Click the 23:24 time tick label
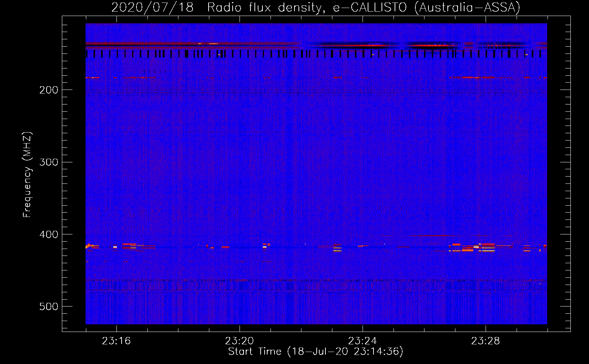 pyautogui.click(x=362, y=341)
